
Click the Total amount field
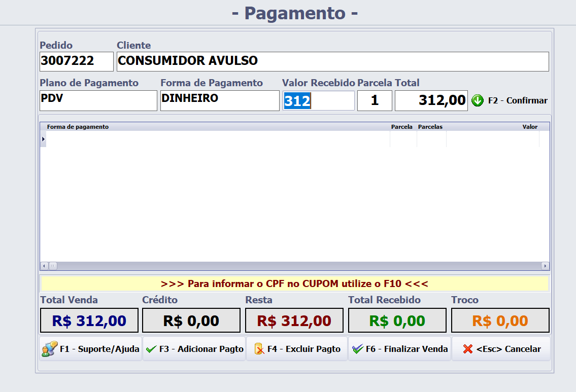431,100
